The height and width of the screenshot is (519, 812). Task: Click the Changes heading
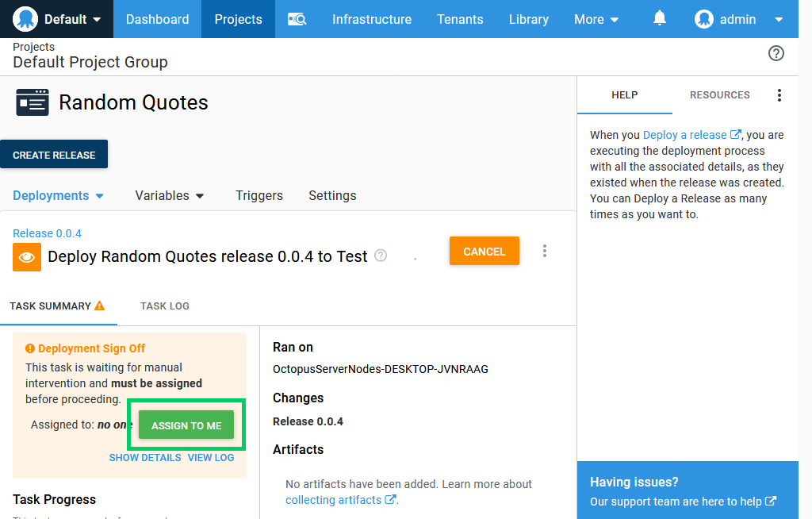pos(298,398)
